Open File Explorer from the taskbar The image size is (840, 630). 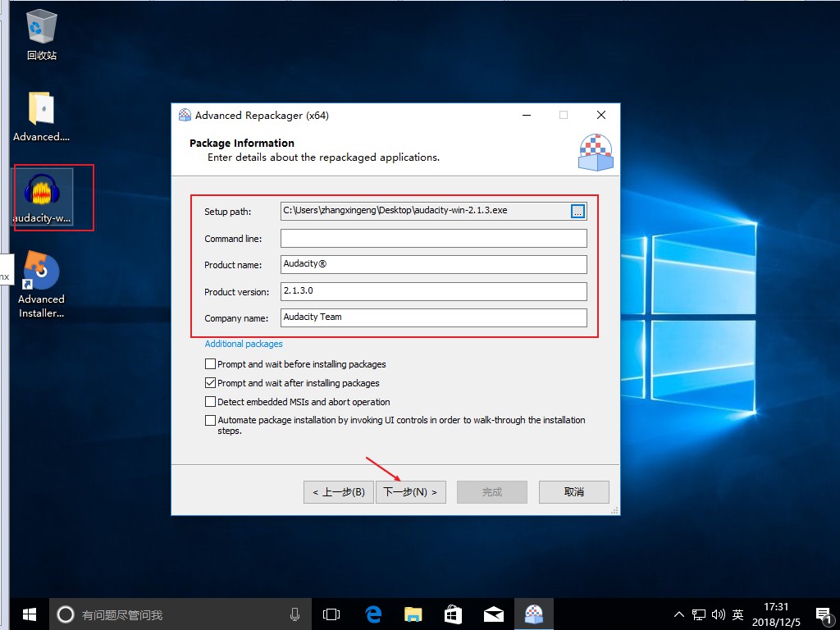pos(413,614)
